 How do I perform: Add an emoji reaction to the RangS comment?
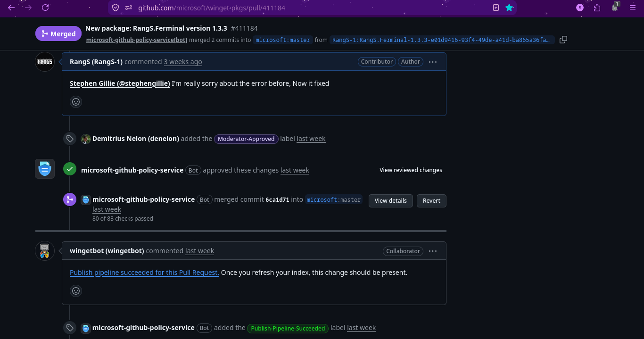76,102
